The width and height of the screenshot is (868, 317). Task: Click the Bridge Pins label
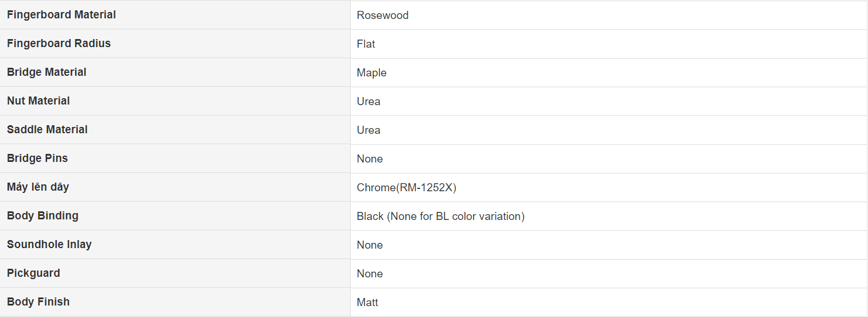(x=37, y=158)
